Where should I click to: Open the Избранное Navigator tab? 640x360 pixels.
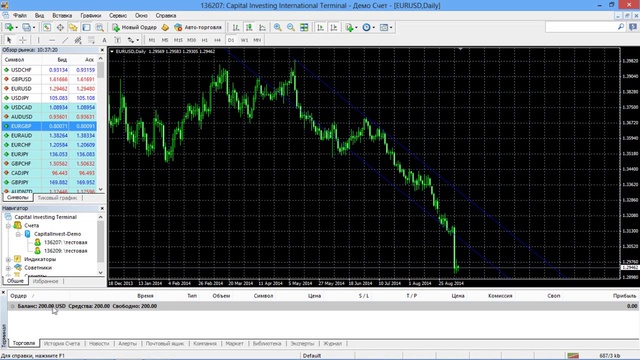[45, 282]
